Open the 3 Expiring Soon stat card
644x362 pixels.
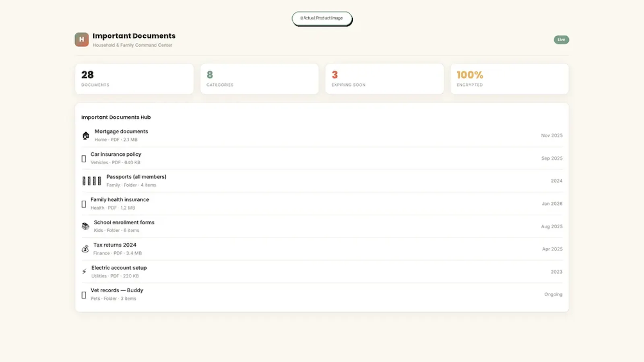(x=385, y=79)
